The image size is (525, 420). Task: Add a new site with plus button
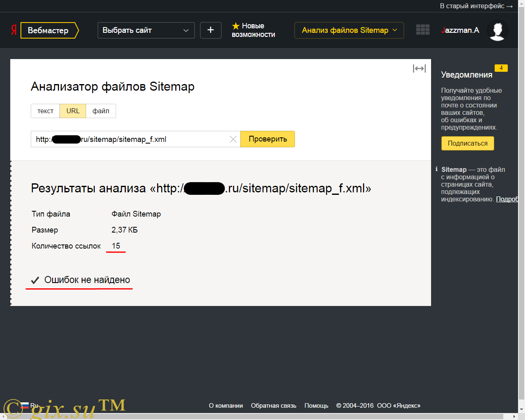[211, 30]
